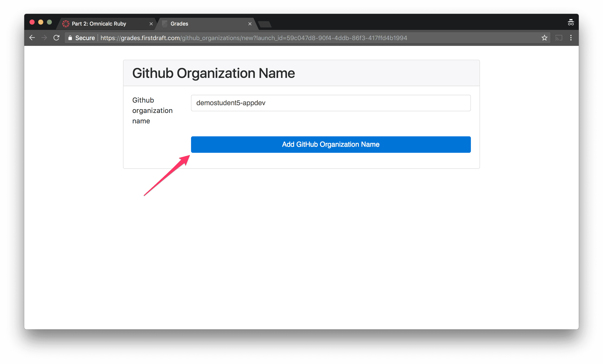The height and width of the screenshot is (364, 603).
Task: Click the incognito icon in the title bar
Action: [x=571, y=22]
